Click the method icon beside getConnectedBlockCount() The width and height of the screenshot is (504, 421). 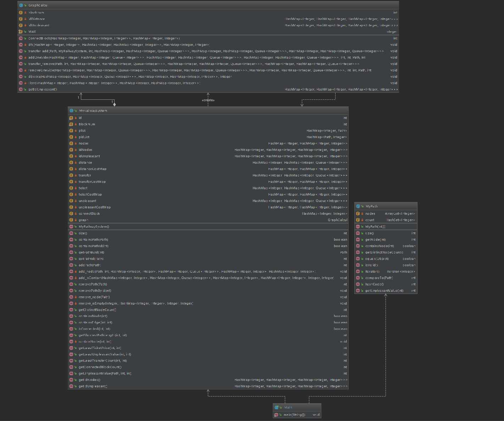tap(71, 367)
